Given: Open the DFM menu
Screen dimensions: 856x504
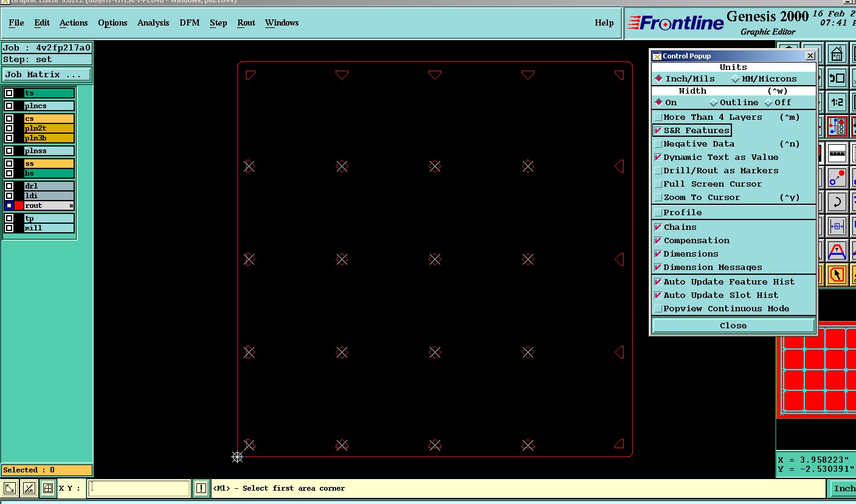Looking at the screenshot, I should tap(190, 22).
